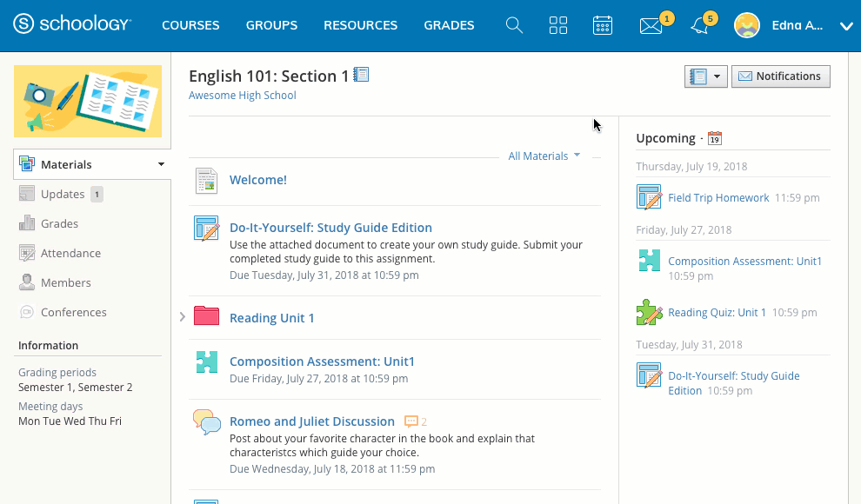
Task: Click the comment bubble on Romeo and Juliet Discussion
Action: tap(411, 421)
